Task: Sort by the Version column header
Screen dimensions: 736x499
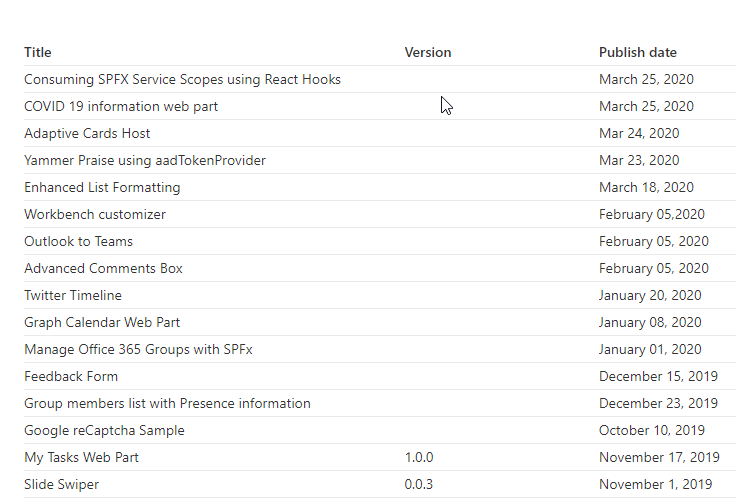Action: point(428,52)
